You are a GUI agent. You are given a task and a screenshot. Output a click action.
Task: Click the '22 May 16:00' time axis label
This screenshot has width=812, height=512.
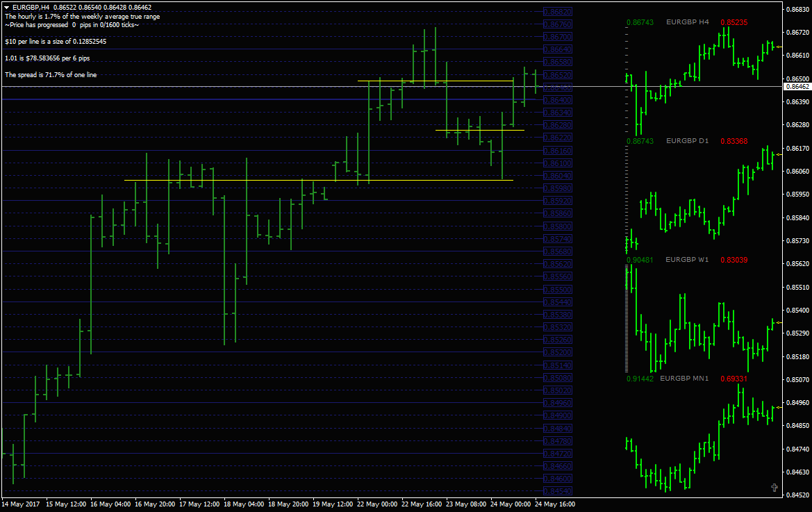pyautogui.click(x=422, y=504)
